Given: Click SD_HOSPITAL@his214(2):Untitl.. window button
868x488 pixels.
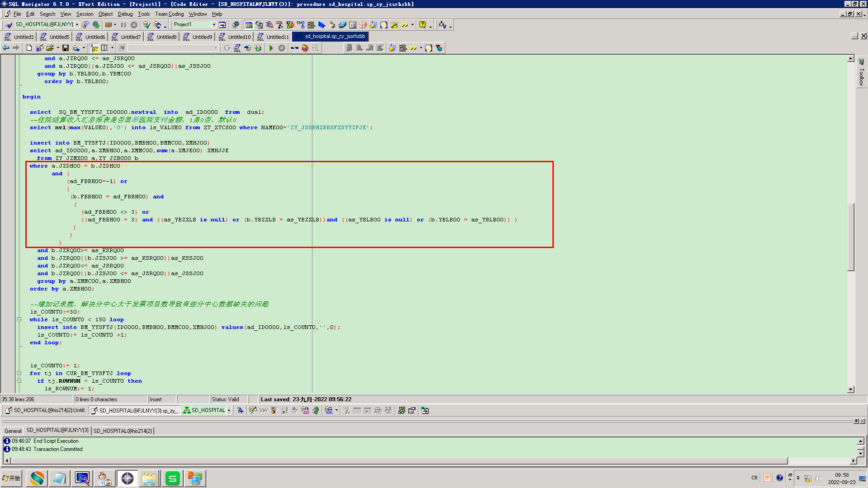Looking at the screenshot, I should (x=45, y=410).
